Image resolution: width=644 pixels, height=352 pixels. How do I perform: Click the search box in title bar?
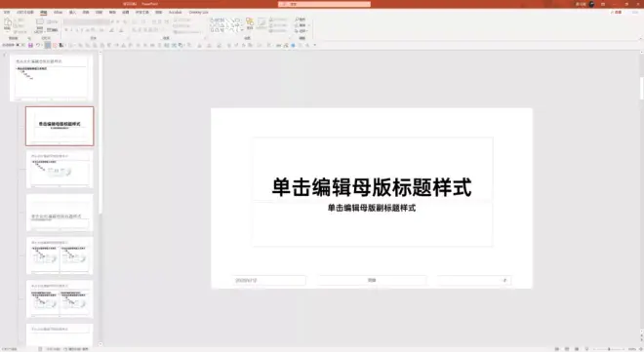point(325,4)
